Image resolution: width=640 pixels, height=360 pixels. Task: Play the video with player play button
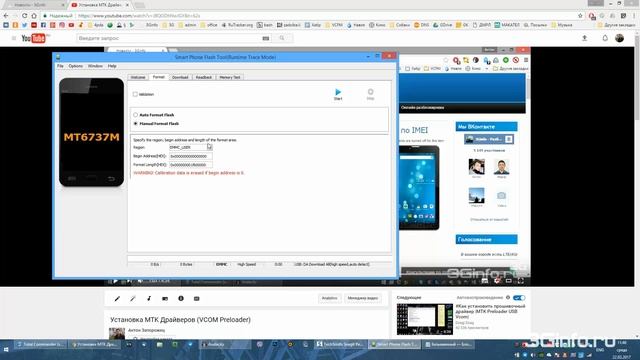116,281
